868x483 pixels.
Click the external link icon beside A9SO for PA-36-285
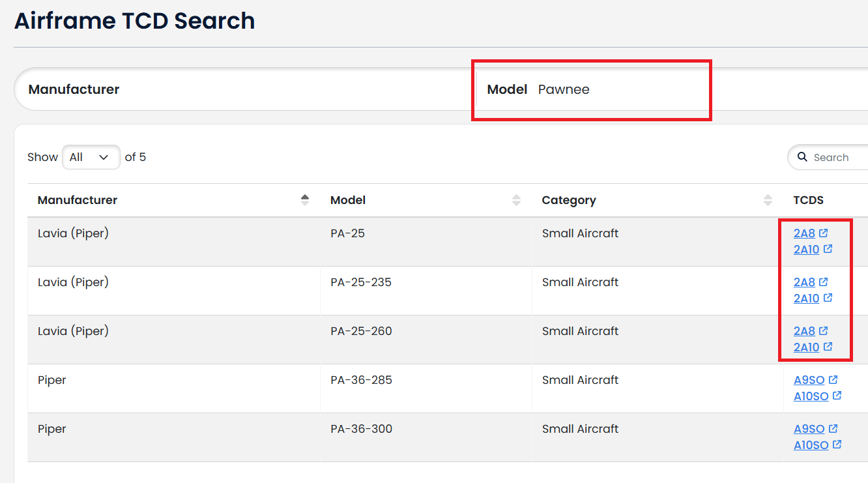pos(833,379)
